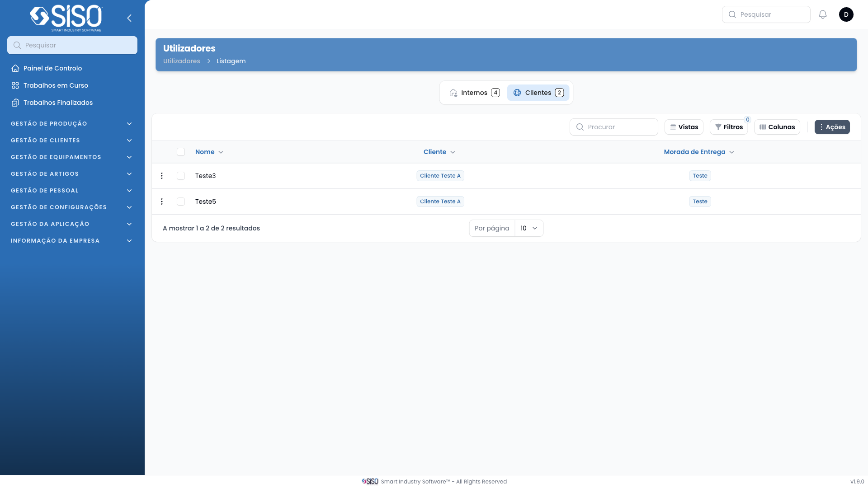
Task: Open notifications via the bell icon
Action: (x=823, y=14)
